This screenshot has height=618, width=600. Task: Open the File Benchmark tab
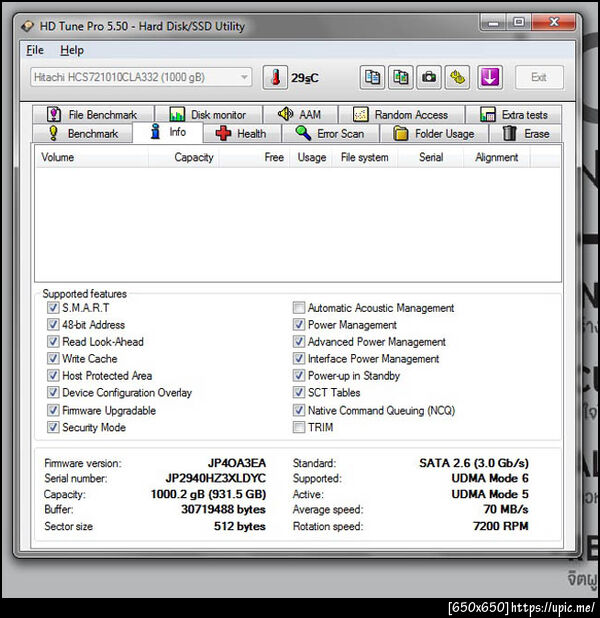[x=93, y=115]
